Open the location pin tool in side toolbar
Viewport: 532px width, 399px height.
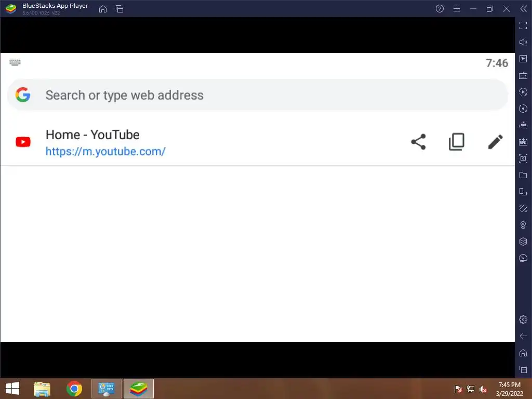tap(523, 225)
